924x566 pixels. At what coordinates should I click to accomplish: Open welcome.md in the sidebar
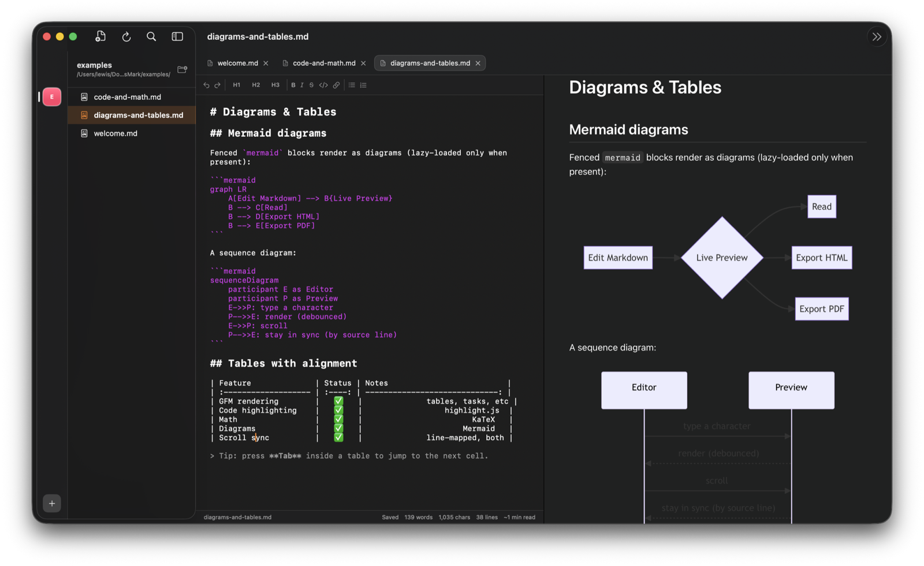132,133
